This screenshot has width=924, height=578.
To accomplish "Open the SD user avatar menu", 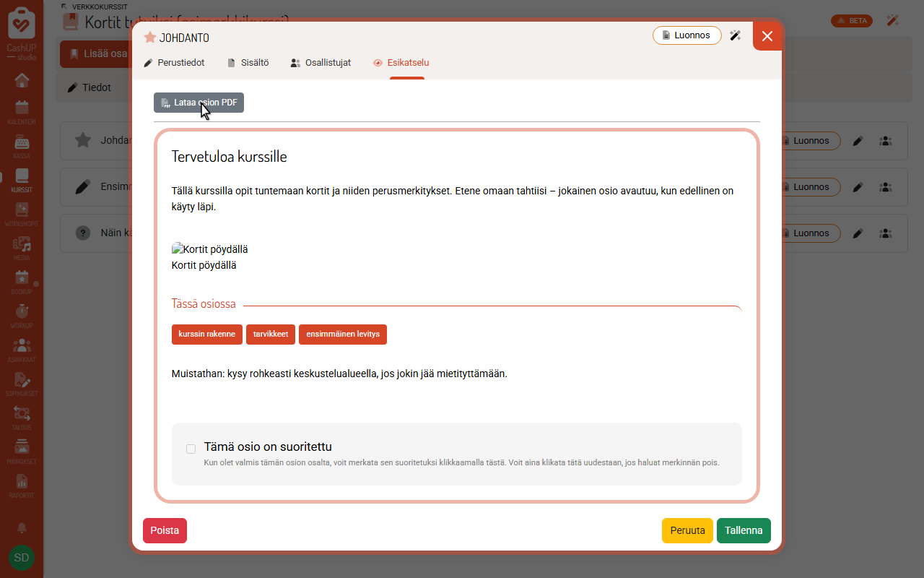I will coord(22,558).
